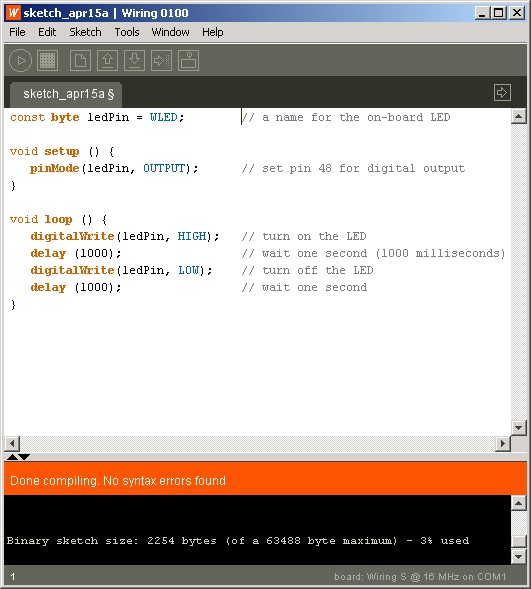Click the Stop toolbar button

(48, 60)
